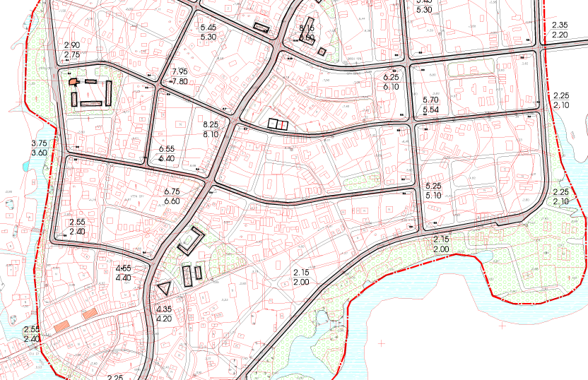Click the small red cross marker in water

tap(383, 343)
